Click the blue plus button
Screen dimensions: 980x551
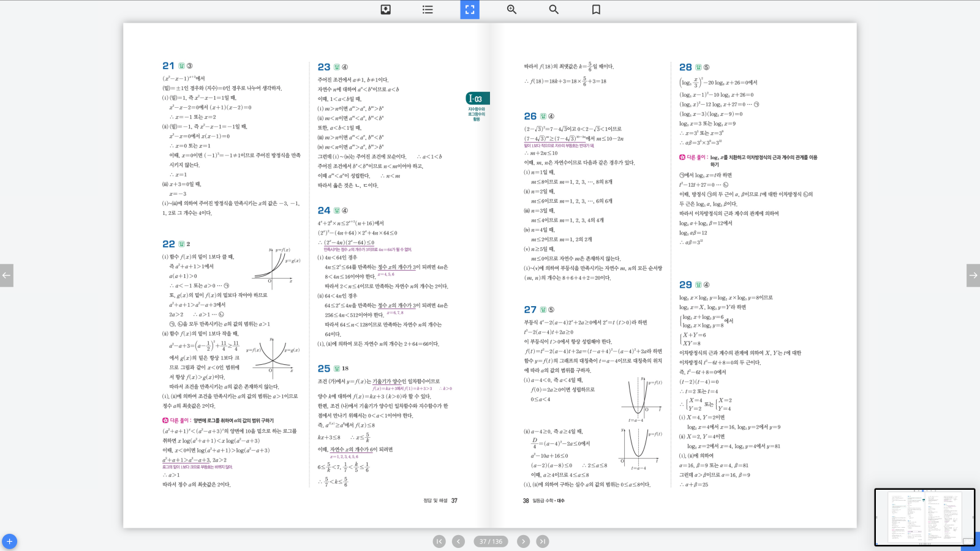click(x=9, y=542)
